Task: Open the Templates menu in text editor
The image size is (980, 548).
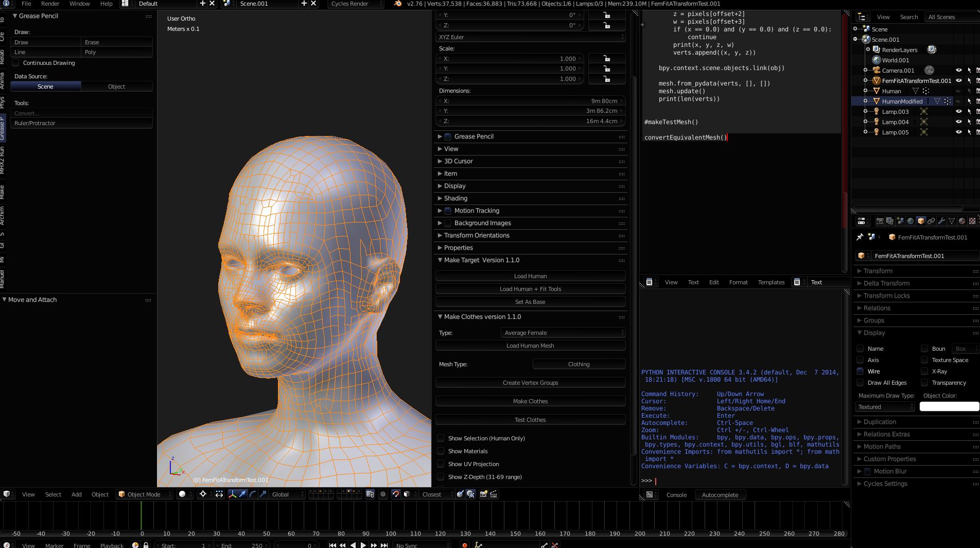Action: 771,282
